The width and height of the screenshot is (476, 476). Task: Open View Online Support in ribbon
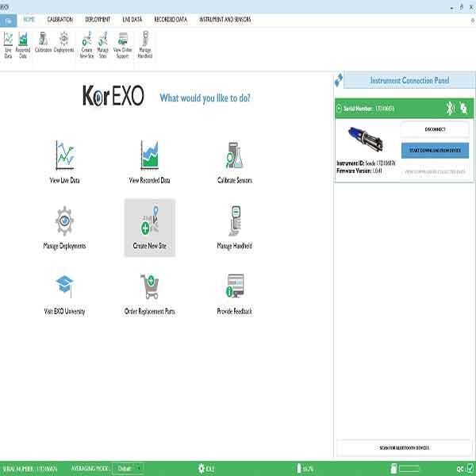click(x=123, y=45)
